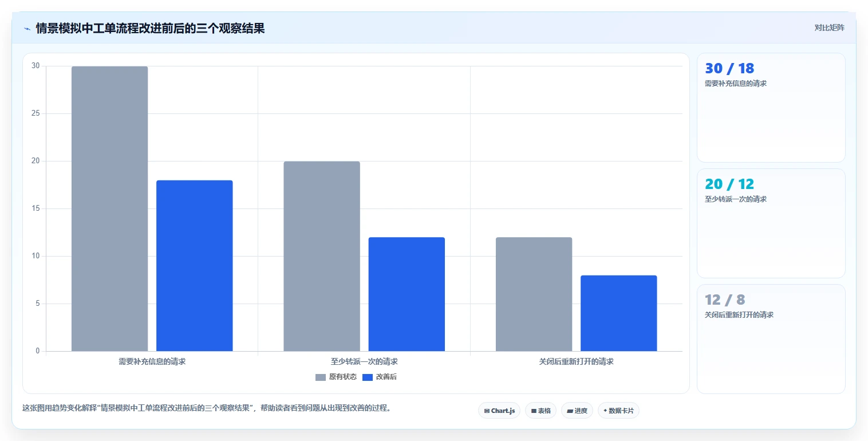Image resolution: width=868 pixels, height=441 pixels.
Task: Toggle the 改善后 legend series
Action: coord(380,377)
